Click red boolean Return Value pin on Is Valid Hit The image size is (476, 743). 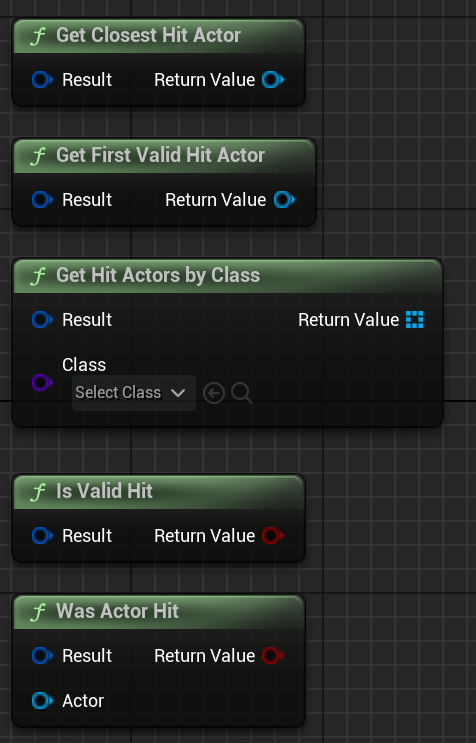[273, 536]
